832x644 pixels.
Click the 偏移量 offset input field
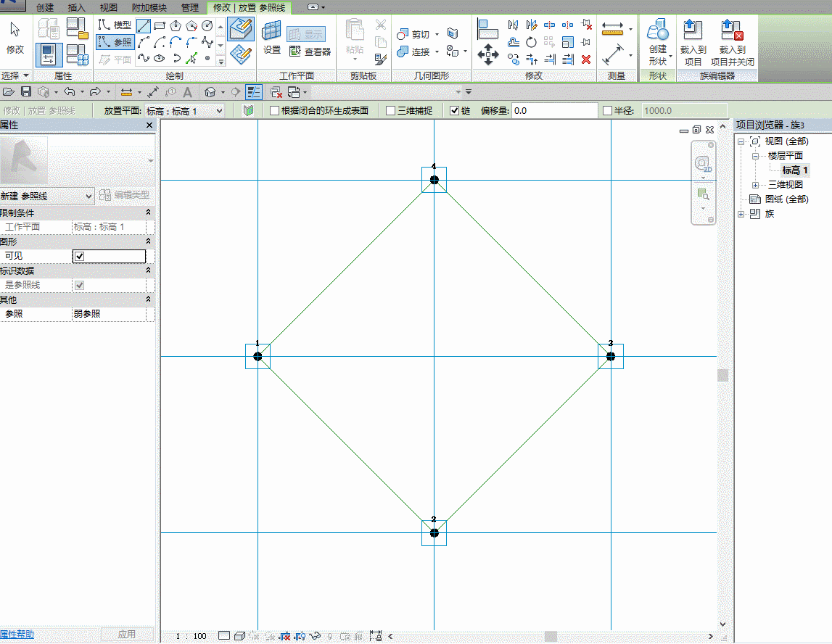point(554,111)
